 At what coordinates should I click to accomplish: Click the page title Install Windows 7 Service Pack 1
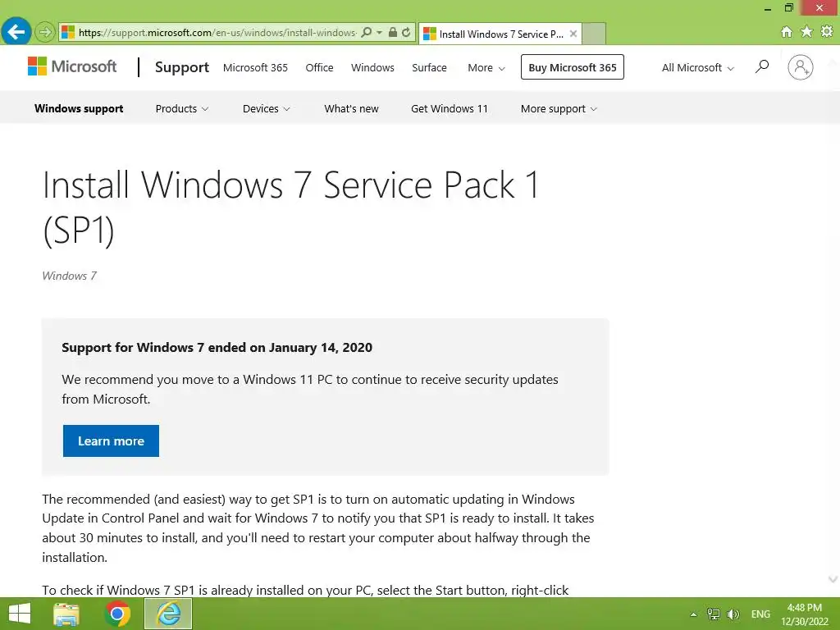click(x=291, y=208)
